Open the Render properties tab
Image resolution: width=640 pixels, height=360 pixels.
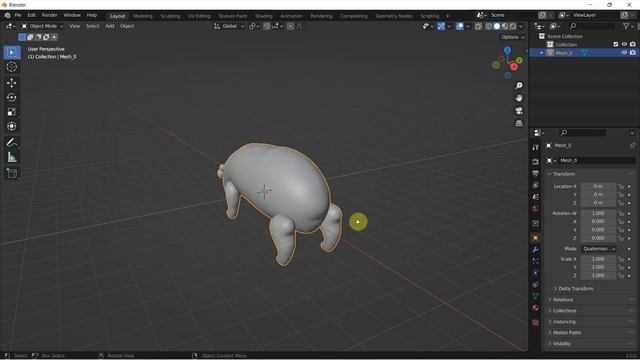tap(536, 162)
